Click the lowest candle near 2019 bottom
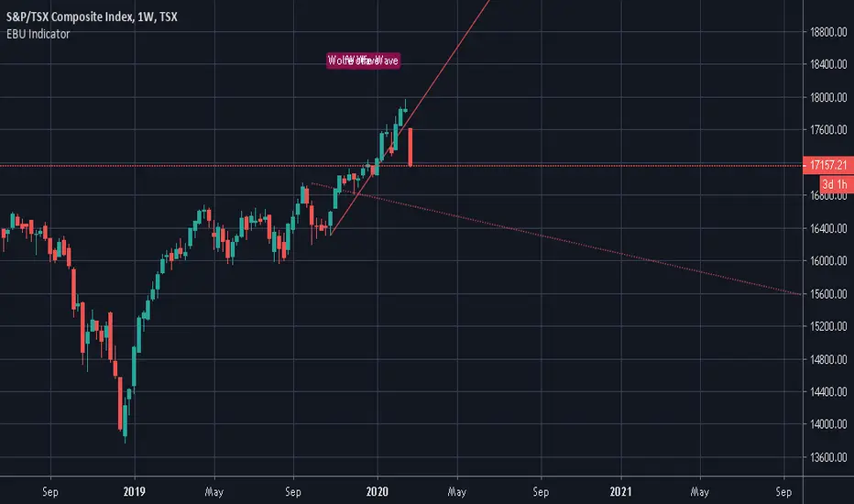Screen dimensions: 854x504 (126, 422)
